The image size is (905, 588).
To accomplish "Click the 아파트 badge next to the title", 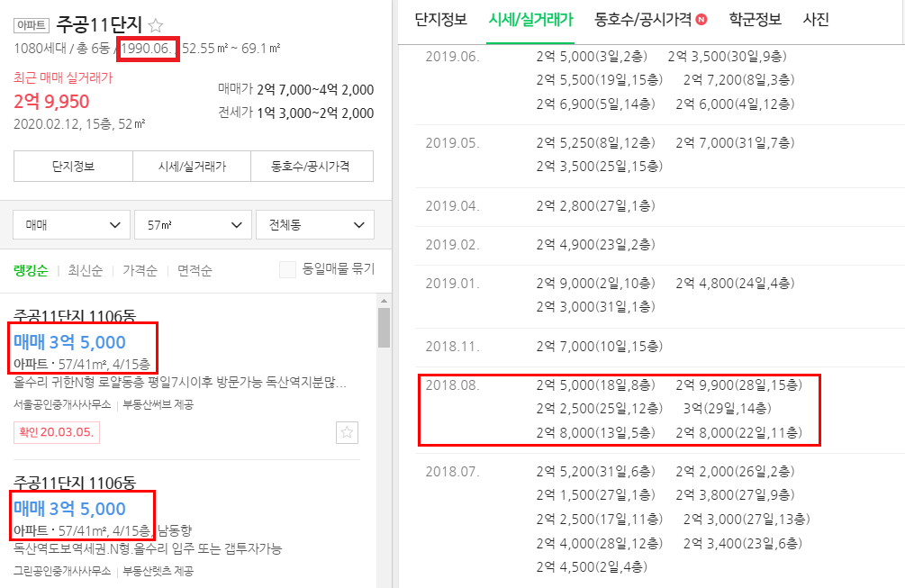I will click(31, 24).
